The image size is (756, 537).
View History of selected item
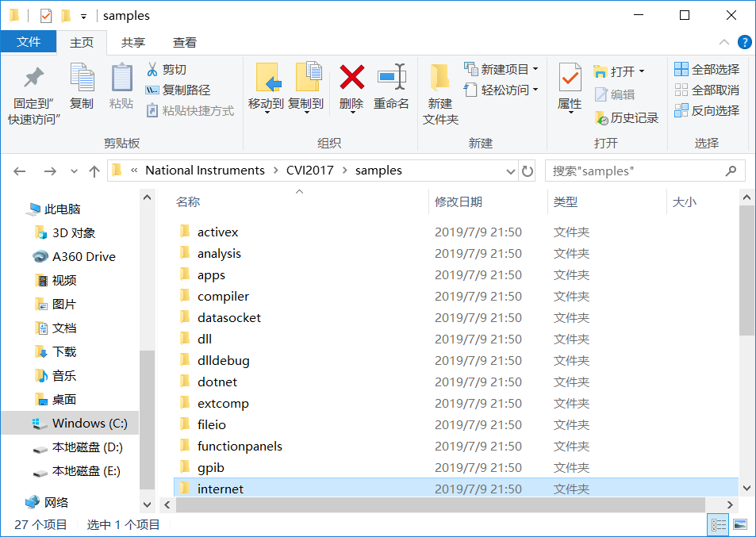click(627, 117)
